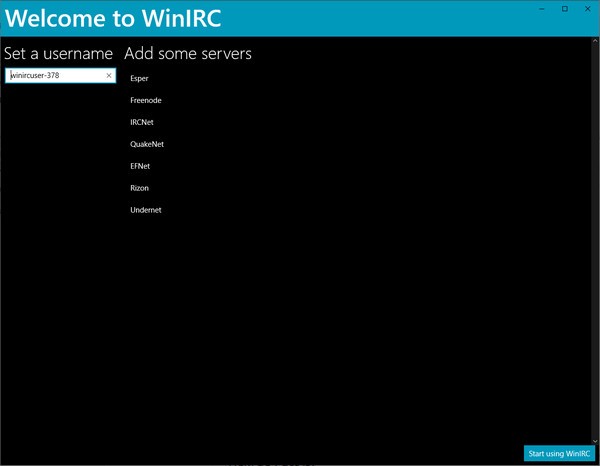Image resolution: width=600 pixels, height=466 pixels.
Task: Click the scrollbar down arrow
Action: click(x=595, y=441)
